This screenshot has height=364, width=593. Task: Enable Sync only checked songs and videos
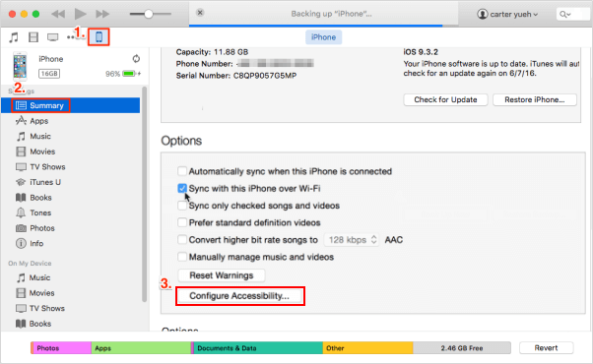point(182,206)
